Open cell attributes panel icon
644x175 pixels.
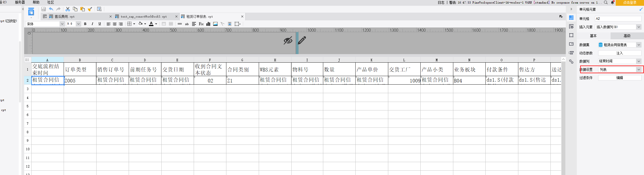(571, 26)
